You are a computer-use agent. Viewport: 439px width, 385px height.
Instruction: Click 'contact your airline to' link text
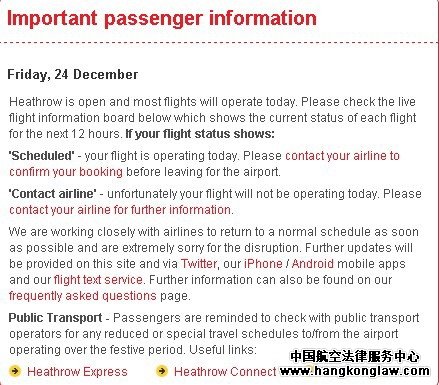click(342, 156)
